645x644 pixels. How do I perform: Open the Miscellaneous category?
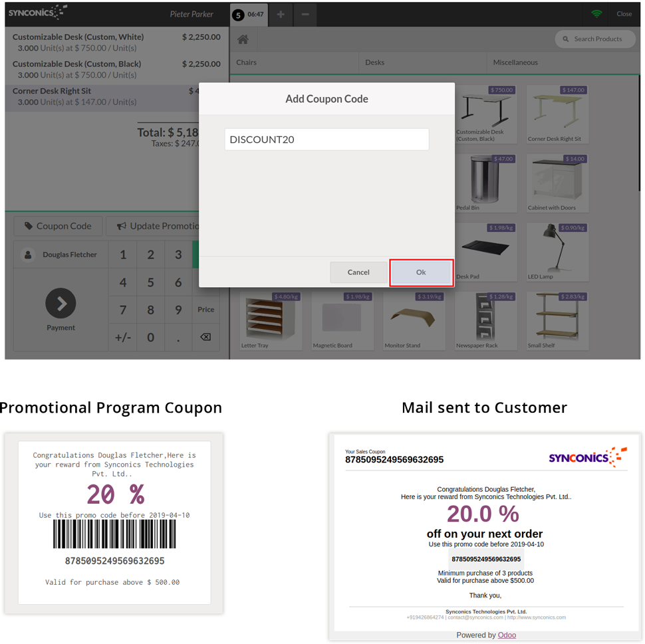click(x=515, y=62)
